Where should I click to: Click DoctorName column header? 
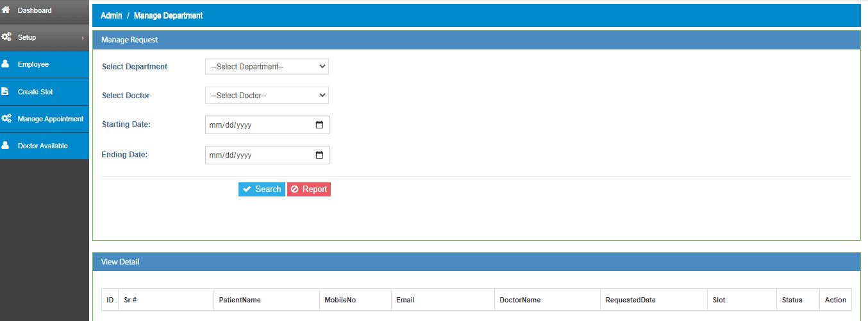[547, 300]
